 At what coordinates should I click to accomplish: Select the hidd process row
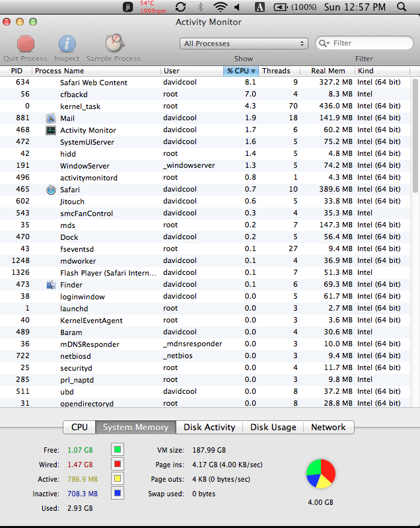click(x=205, y=153)
